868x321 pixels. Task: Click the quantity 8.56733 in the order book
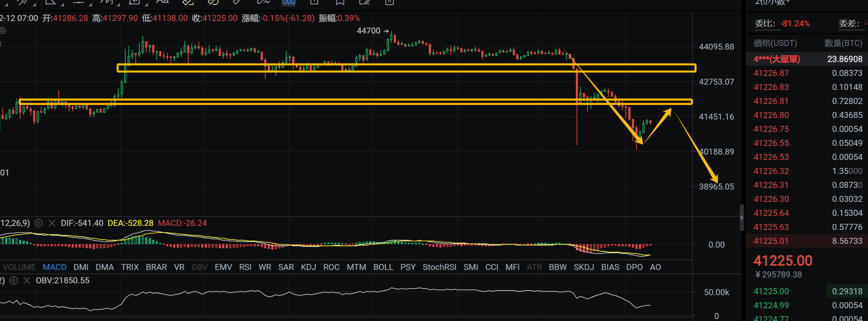(x=847, y=241)
